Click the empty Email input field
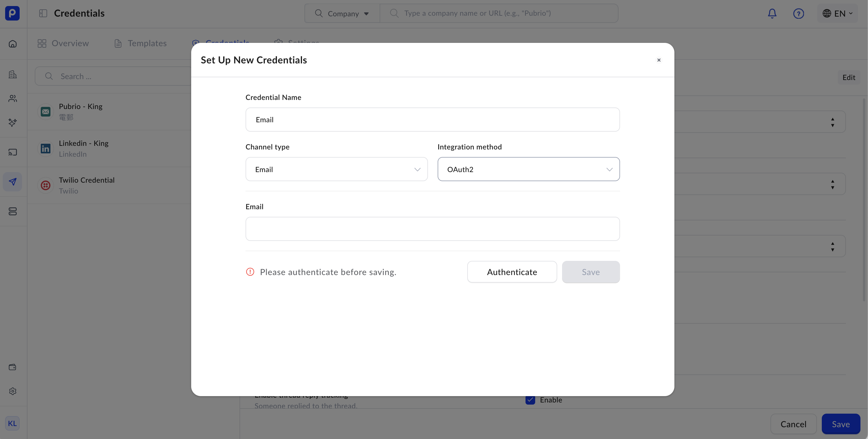The width and height of the screenshot is (868, 439). point(432,229)
